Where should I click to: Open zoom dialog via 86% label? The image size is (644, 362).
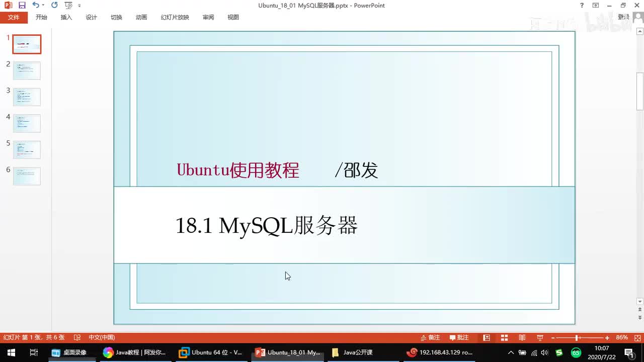point(622,337)
